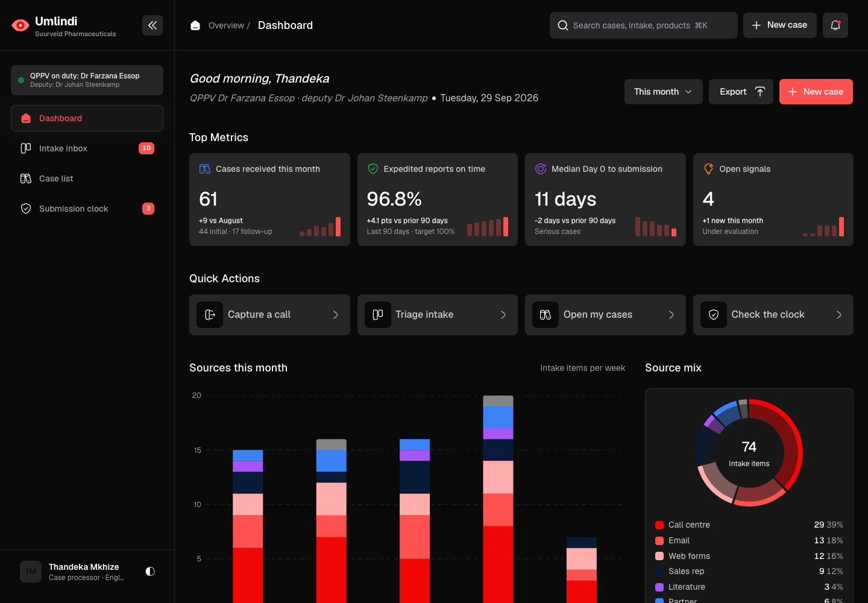Click the Submission clock sidebar icon
Image resolution: width=868 pixels, height=603 pixels.
click(x=26, y=209)
